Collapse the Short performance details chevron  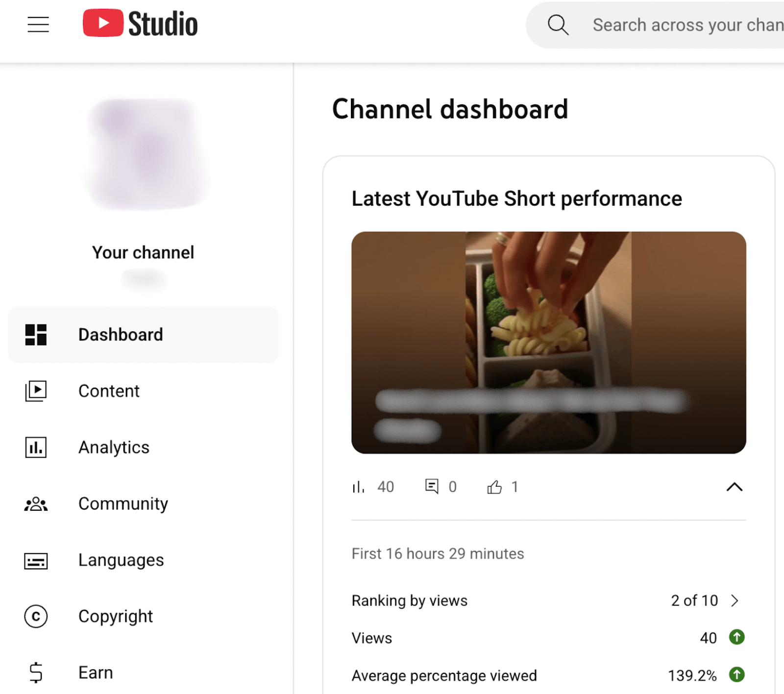pos(734,487)
